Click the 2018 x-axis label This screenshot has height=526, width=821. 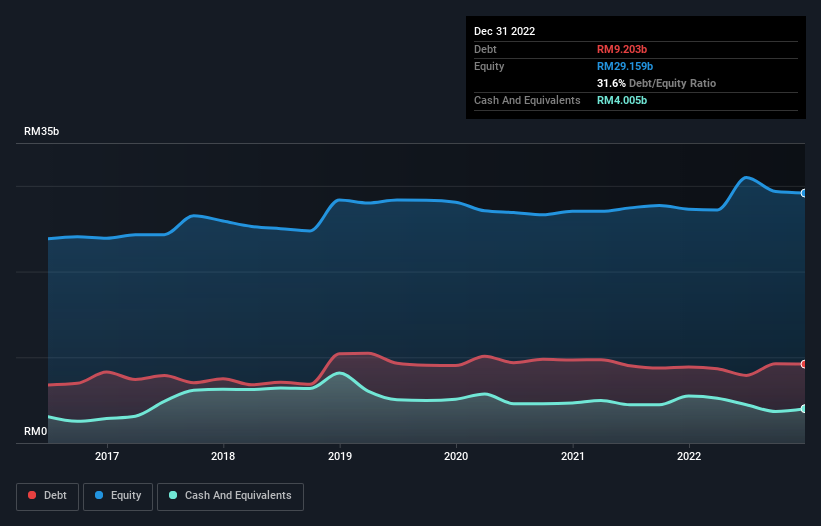tap(223, 456)
